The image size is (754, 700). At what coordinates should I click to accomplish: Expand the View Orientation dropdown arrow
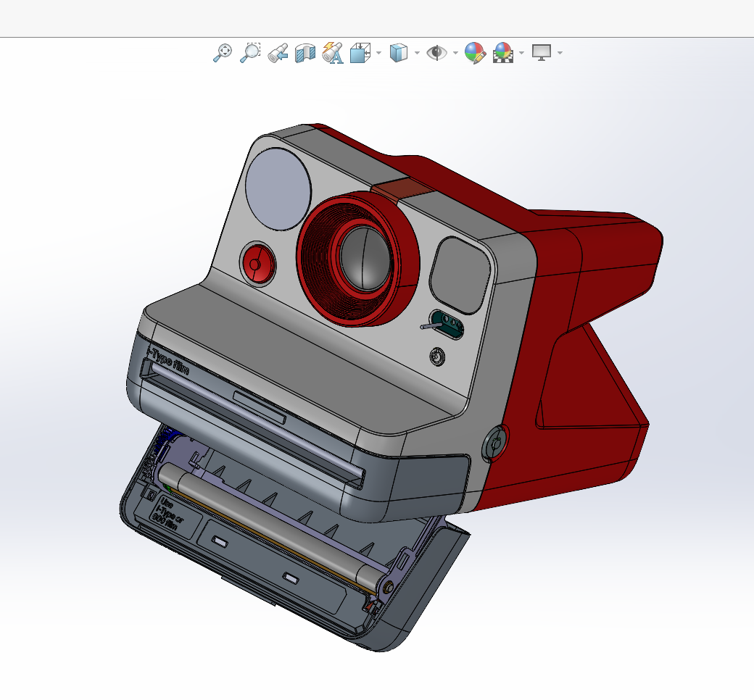coord(378,53)
